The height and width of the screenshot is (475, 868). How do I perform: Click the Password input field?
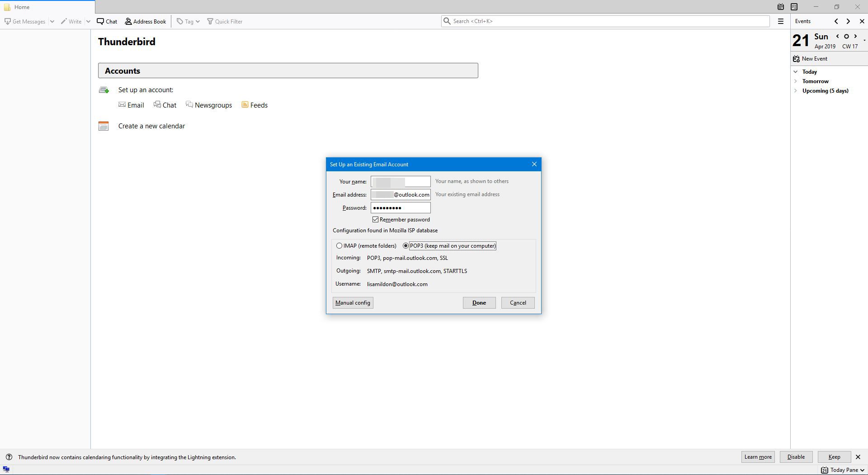pos(401,208)
